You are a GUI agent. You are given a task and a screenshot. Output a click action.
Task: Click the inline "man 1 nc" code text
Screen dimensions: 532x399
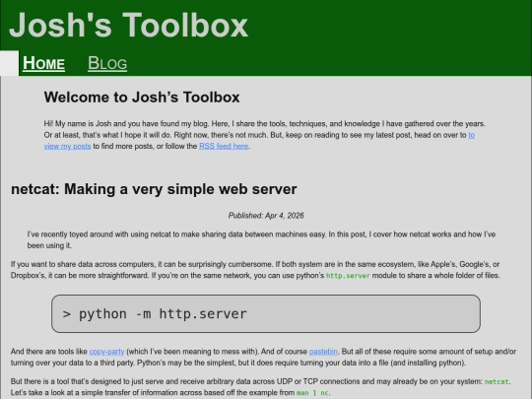click(x=312, y=393)
